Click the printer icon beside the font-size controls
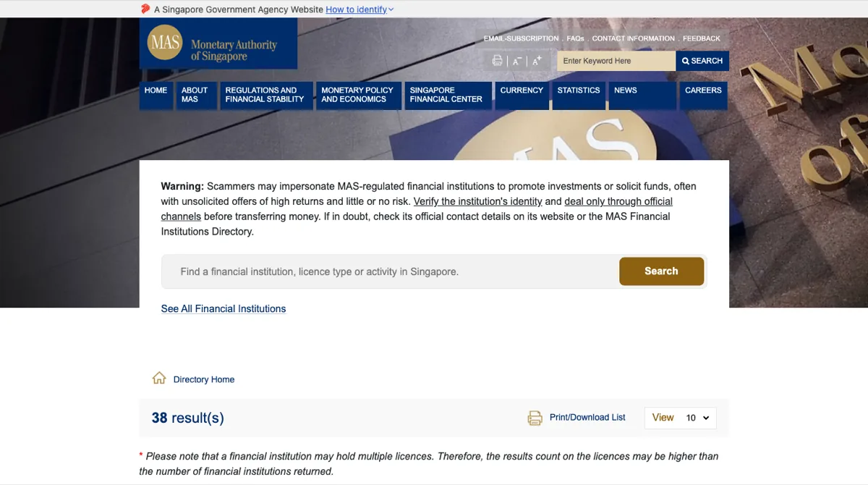The height and width of the screenshot is (485, 868). click(497, 61)
